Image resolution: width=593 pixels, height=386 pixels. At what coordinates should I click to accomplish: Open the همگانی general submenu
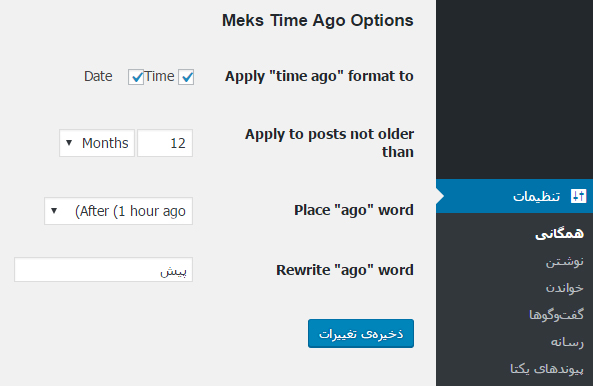coord(559,234)
